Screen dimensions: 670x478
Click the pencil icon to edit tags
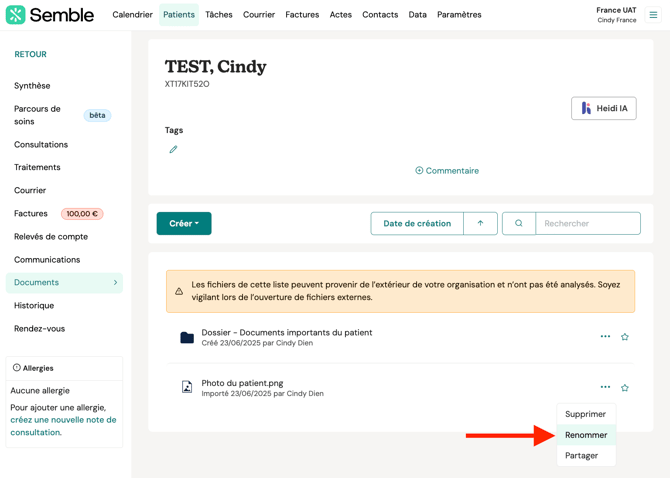coord(173,150)
